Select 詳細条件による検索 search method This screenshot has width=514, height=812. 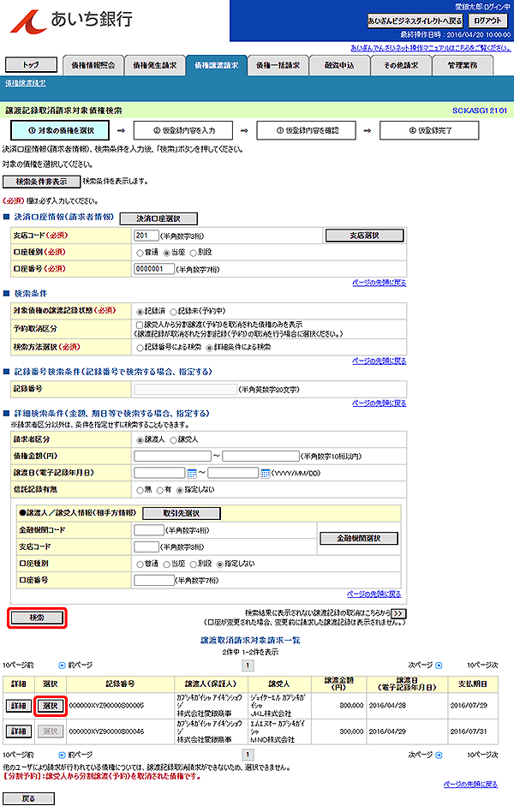click(x=209, y=348)
